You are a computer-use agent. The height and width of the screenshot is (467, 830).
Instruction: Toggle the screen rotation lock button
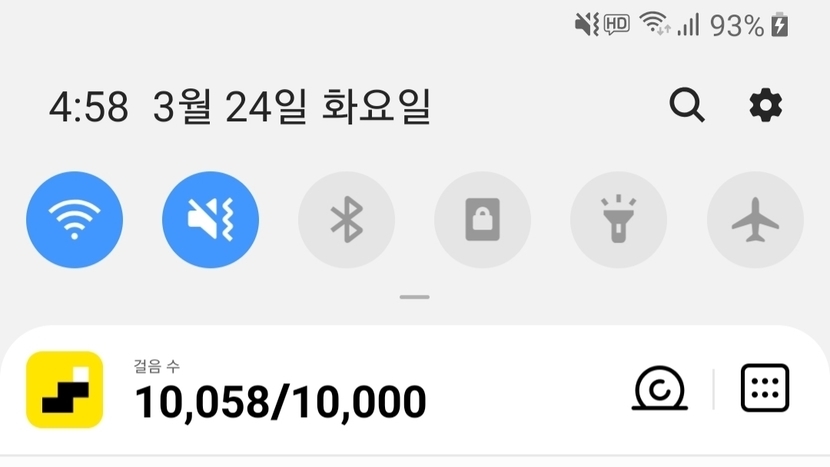tap(483, 220)
